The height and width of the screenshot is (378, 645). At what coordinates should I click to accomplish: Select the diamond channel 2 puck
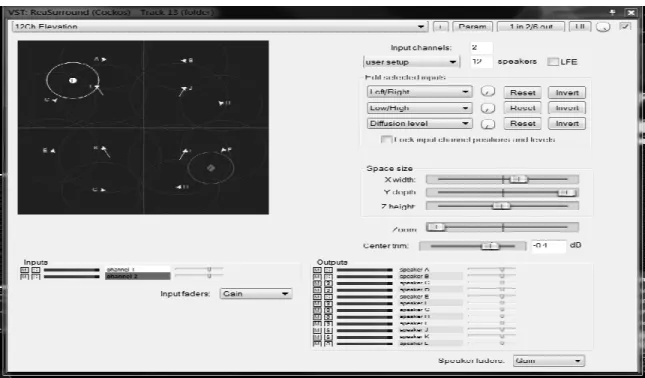tap(211, 168)
